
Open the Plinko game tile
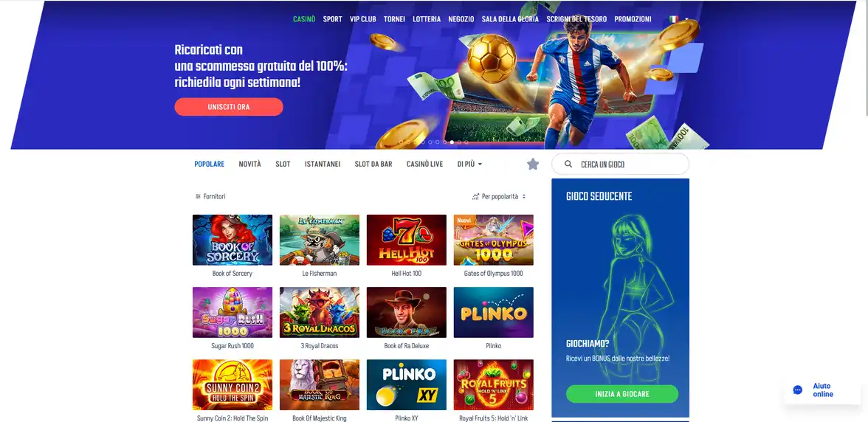[x=493, y=313]
